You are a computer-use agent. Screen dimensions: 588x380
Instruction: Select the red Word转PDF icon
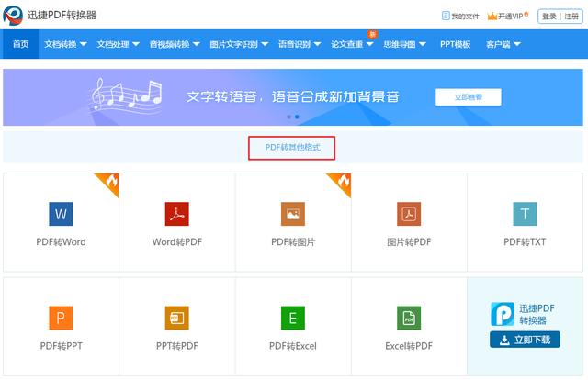pos(177,214)
